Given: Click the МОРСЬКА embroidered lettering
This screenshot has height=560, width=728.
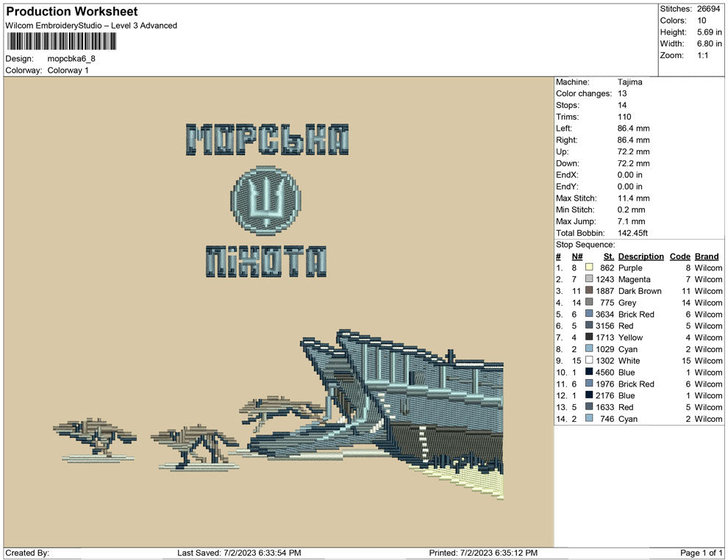Looking at the screenshot, I should coord(268,140).
